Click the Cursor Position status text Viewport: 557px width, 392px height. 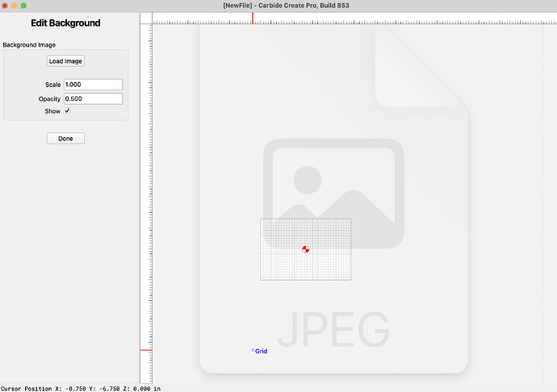pos(81,389)
